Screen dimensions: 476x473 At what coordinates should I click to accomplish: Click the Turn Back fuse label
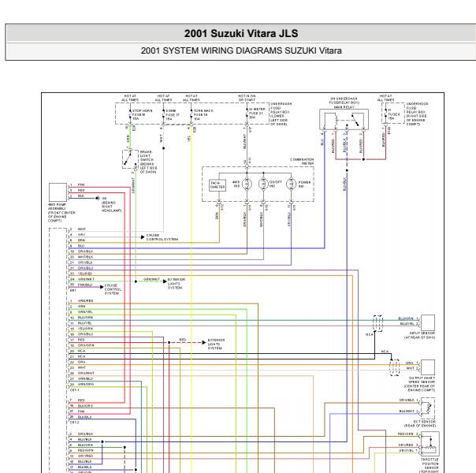(203, 115)
